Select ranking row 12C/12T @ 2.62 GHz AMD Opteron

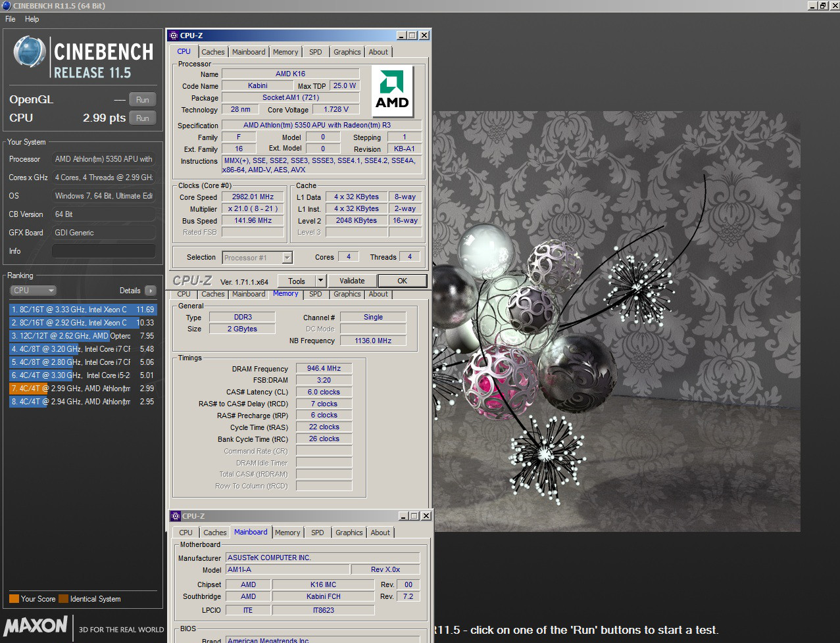tap(83, 336)
